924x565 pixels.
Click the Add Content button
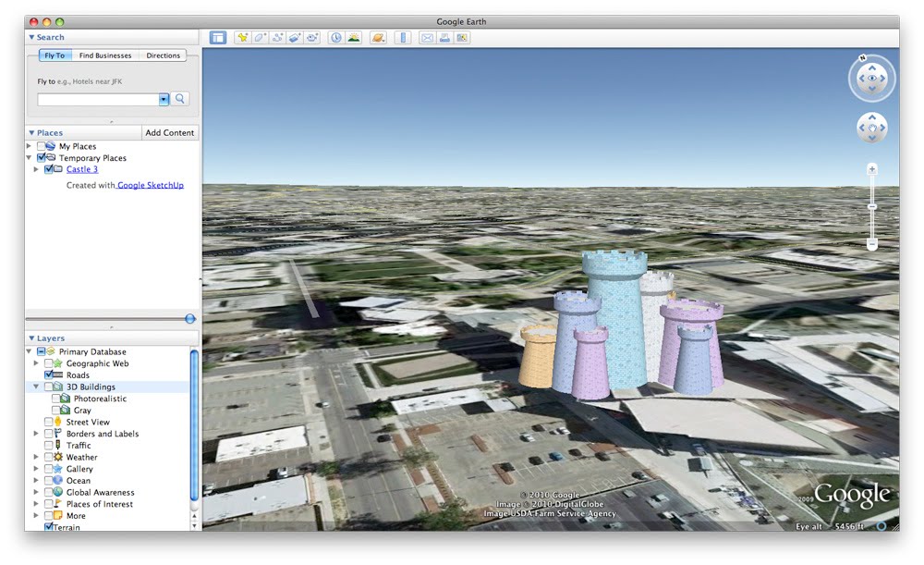(x=170, y=133)
